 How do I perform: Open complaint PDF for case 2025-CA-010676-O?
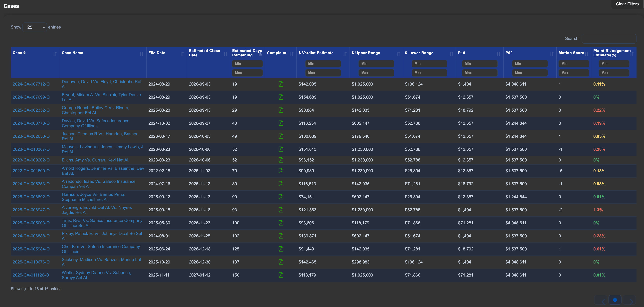tap(281, 262)
